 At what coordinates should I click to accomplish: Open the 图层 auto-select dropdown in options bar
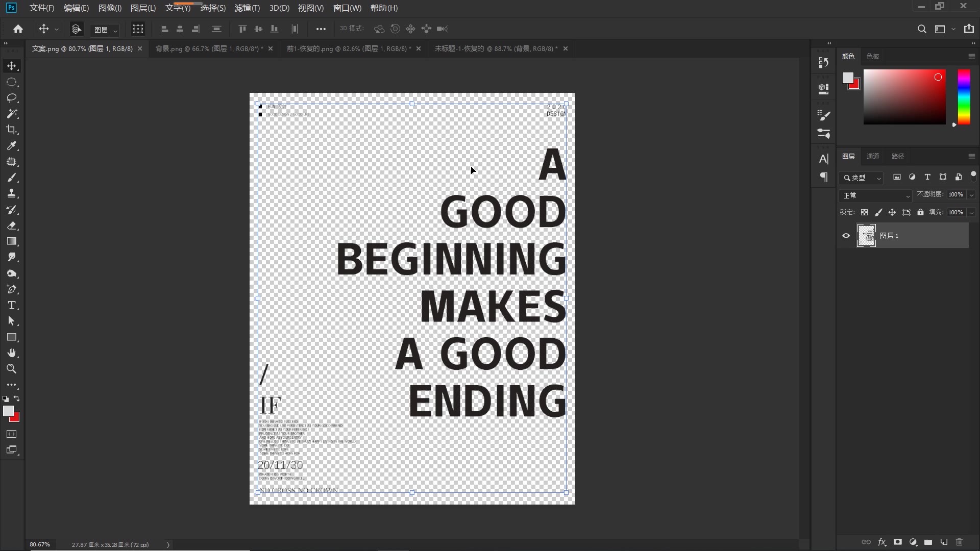point(105,30)
